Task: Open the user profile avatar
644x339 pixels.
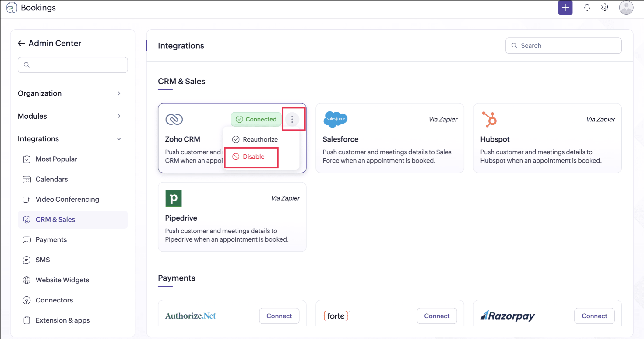Action: pyautogui.click(x=626, y=8)
